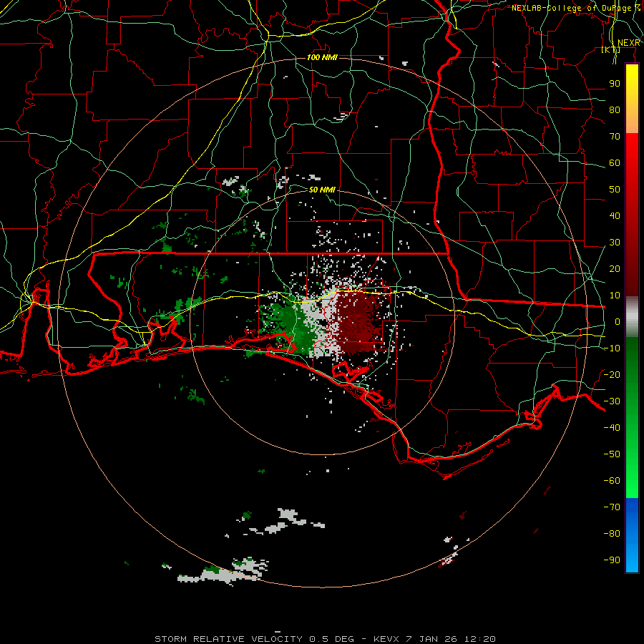Click the "90" positive velocity scale label
644x644 pixels.
coord(615,84)
